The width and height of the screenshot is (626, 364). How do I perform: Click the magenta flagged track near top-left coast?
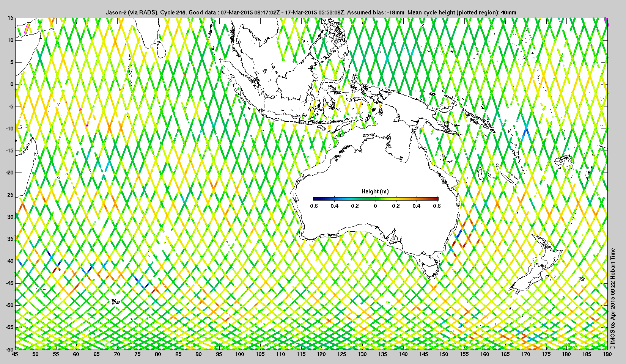[27, 29]
